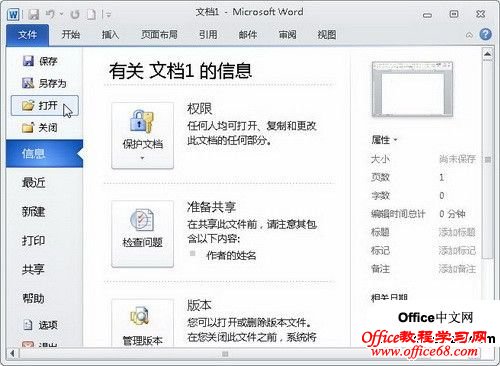Minimize the ribbon with the caret icon

click(469, 35)
